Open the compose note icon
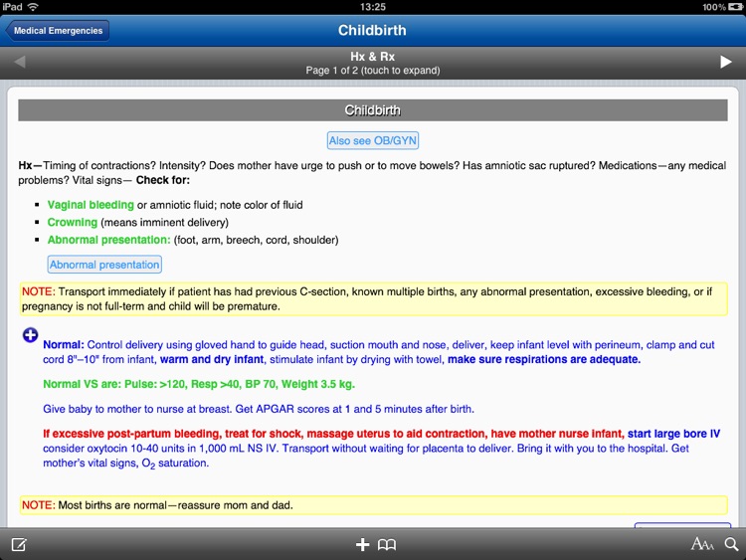The width and height of the screenshot is (746, 560). point(19,544)
